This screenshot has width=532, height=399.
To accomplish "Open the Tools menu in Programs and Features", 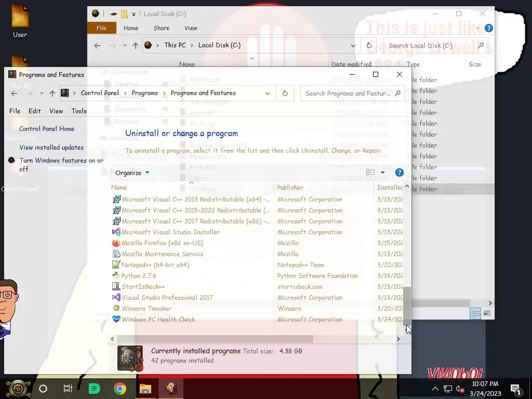I will point(79,111).
